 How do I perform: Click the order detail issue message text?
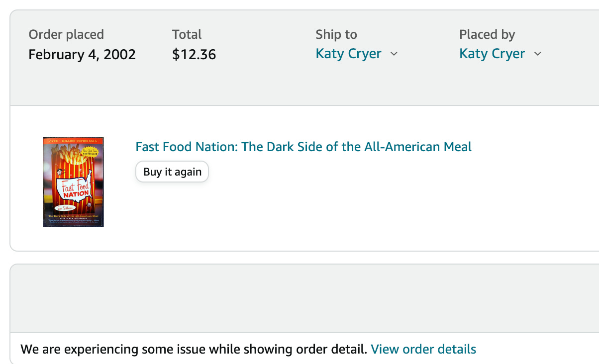[194, 349]
